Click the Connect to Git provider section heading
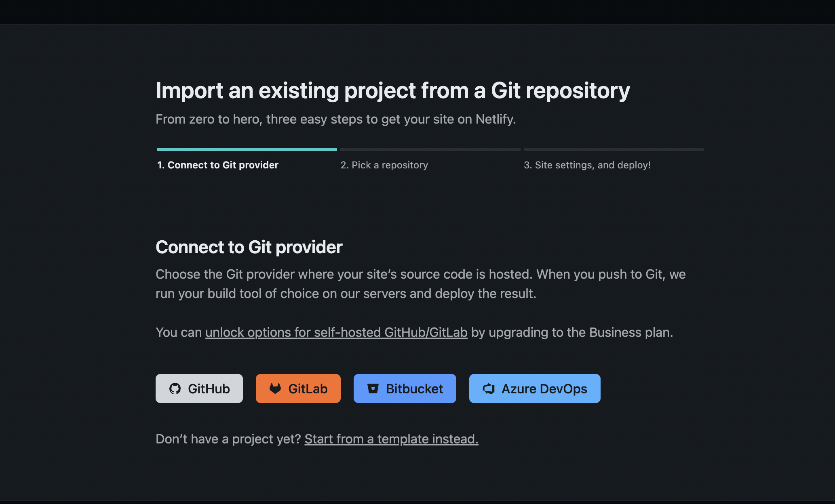Viewport: 835px width, 504px height. click(x=249, y=247)
